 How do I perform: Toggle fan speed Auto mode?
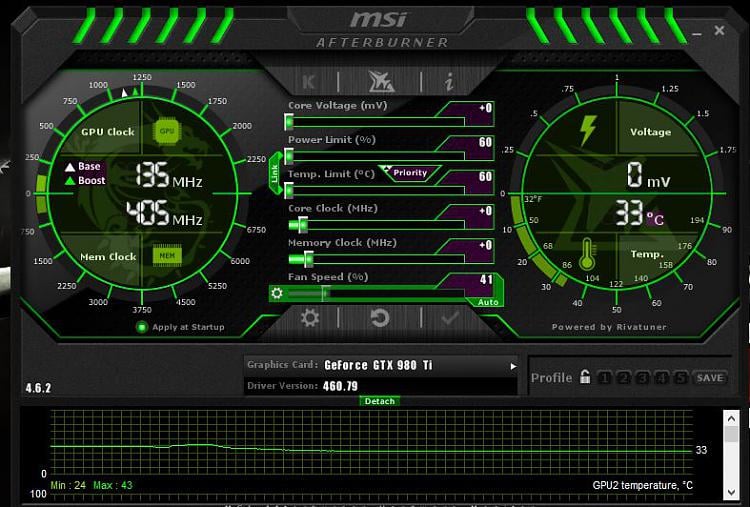coord(488,302)
